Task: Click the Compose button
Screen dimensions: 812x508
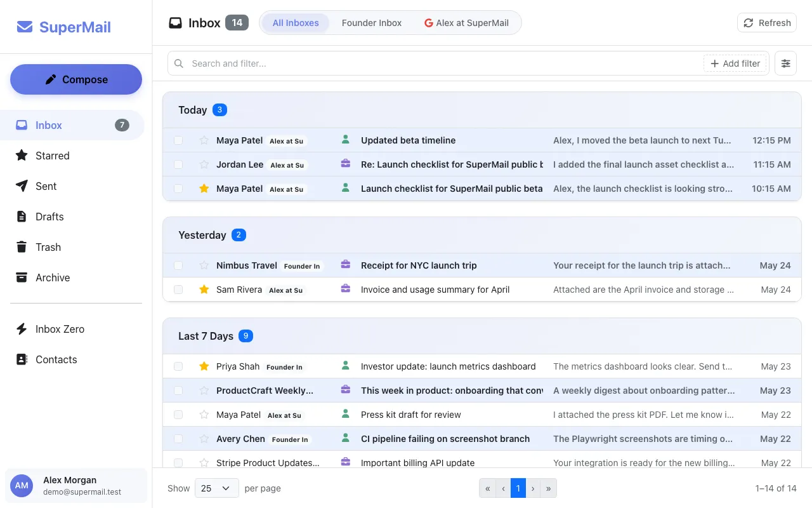Action: [76, 79]
